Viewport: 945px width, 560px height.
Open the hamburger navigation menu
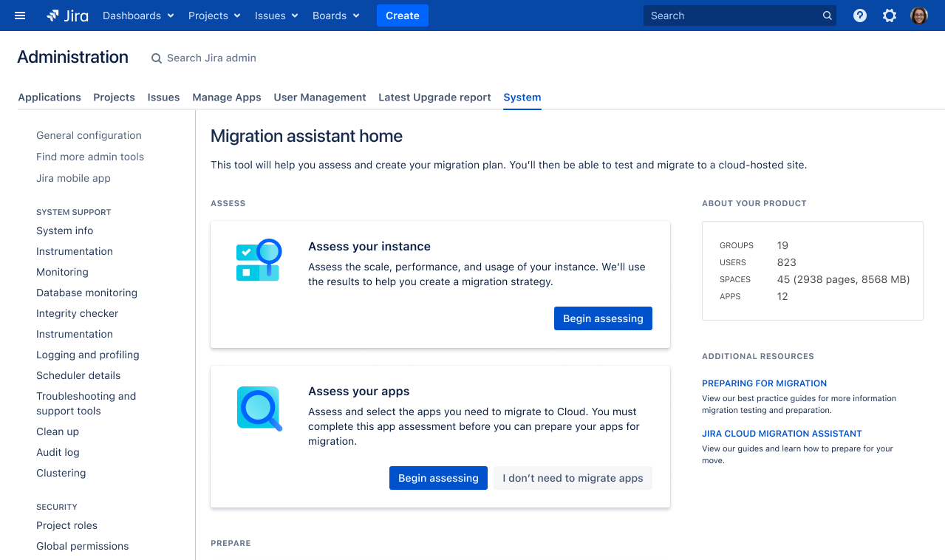pyautogui.click(x=20, y=16)
